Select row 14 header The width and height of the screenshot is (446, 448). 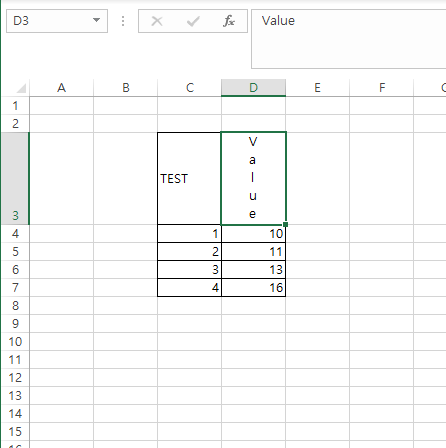[x=15, y=414]
